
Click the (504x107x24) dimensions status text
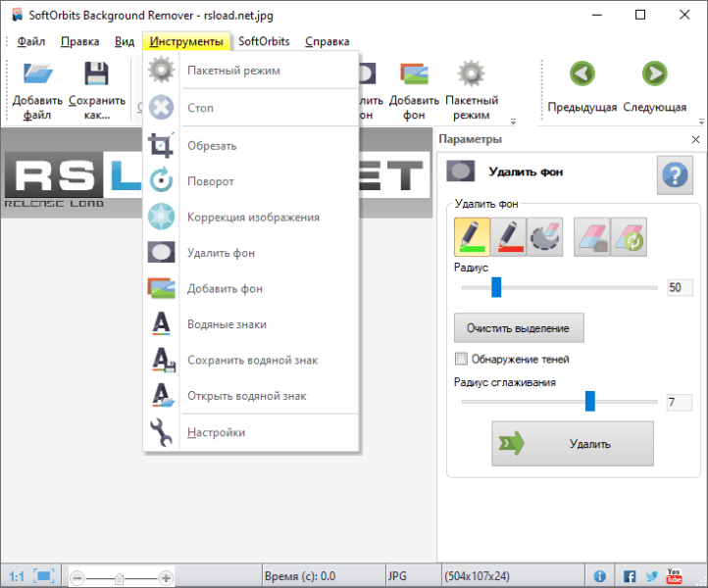pyautogui.click(x=477, y=576)
